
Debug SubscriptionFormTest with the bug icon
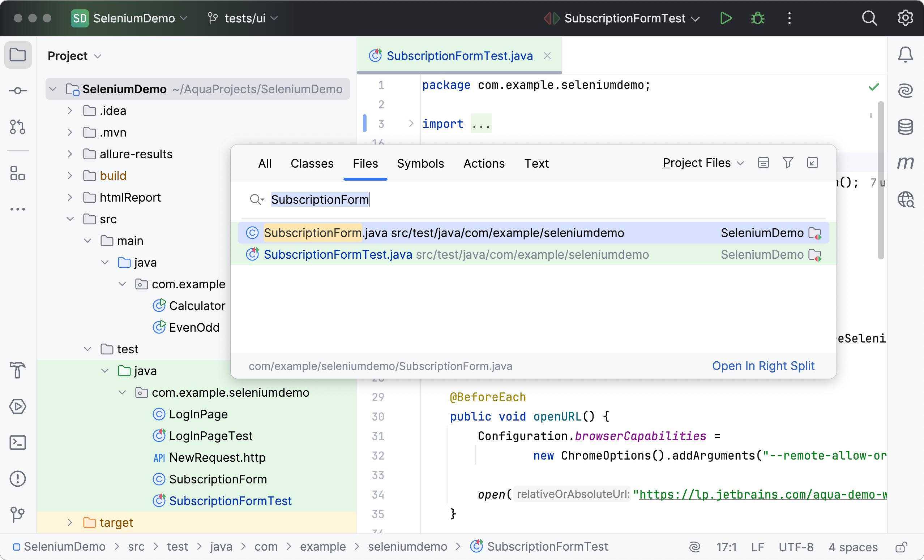tap(757, 18)
